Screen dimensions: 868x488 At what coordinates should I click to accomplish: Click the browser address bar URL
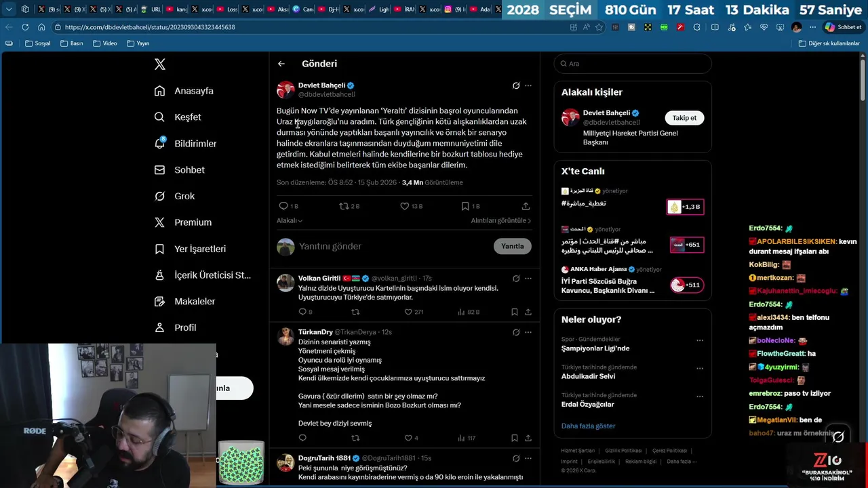coord(150,27)
